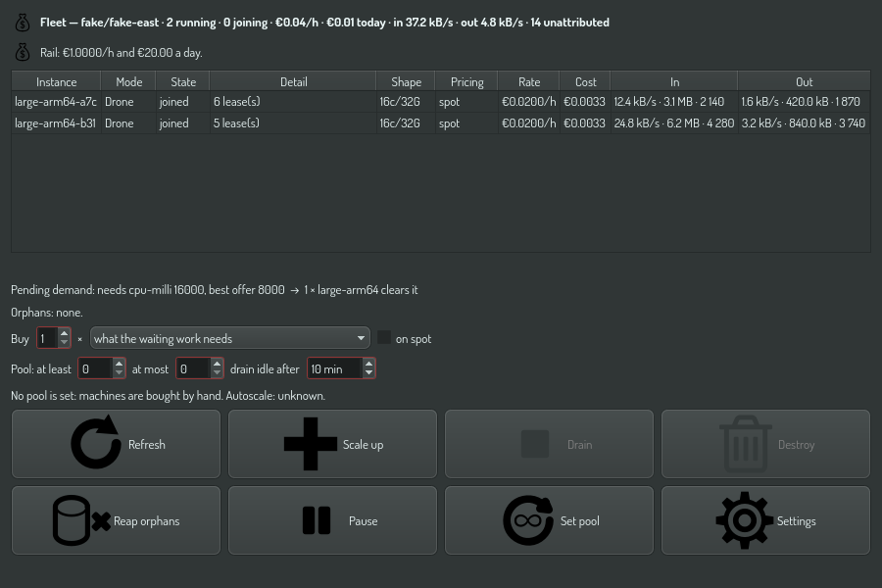Focus the pool 'at most' input field
The width and height of the screenshot is (882, 588).
[194, 368]
